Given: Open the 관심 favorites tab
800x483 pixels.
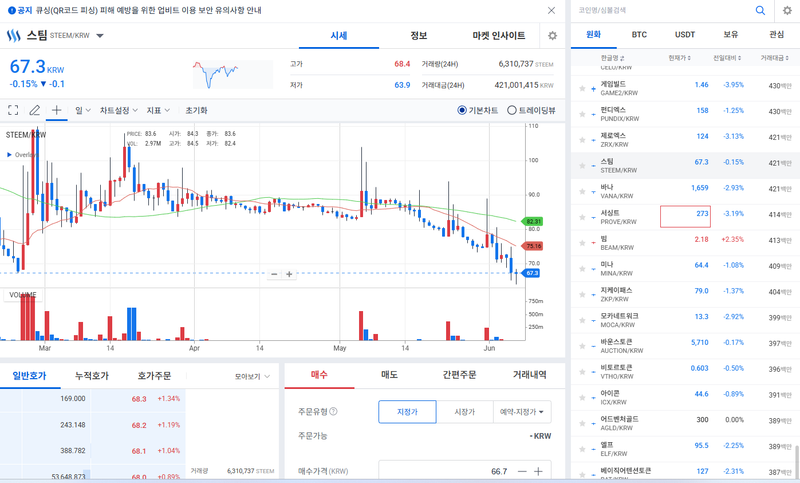Looking at the screenshot, I should [x=777, y=35].
